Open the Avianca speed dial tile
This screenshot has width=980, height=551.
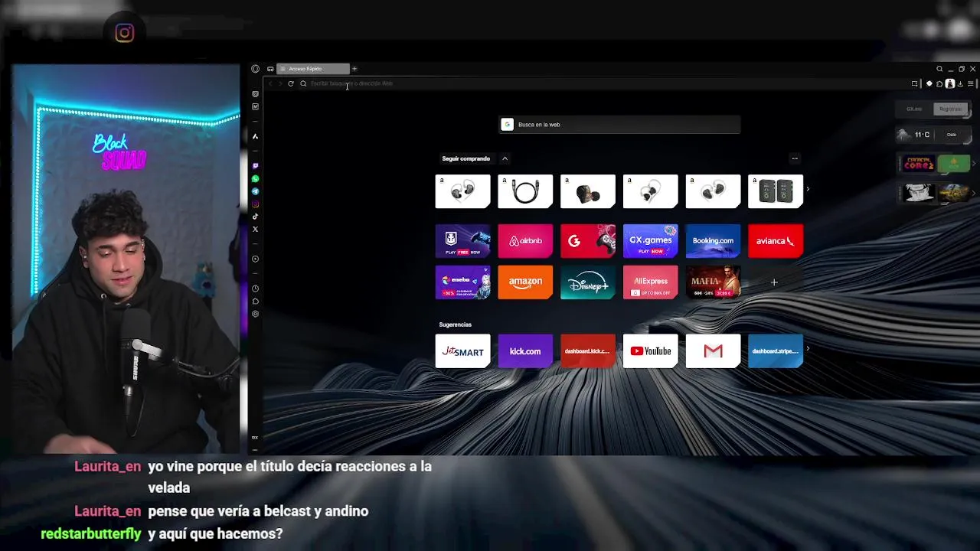[776, 241]
